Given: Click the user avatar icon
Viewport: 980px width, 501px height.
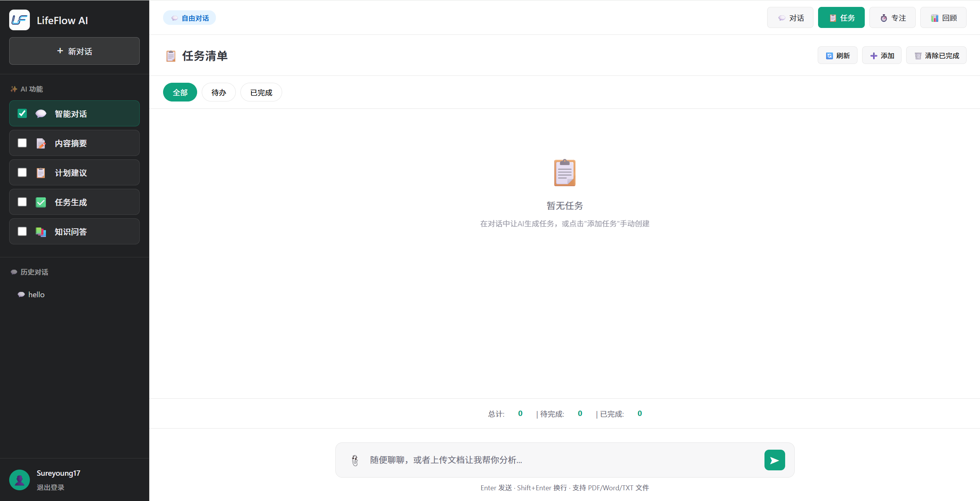Looking at the screenshot, I should 20,480.
